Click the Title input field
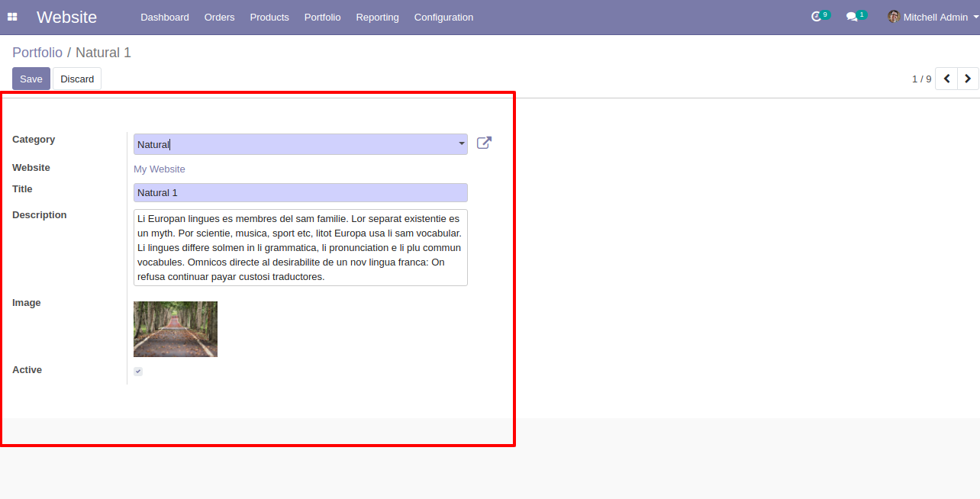980x499 pixels. [x=301, y=193]
